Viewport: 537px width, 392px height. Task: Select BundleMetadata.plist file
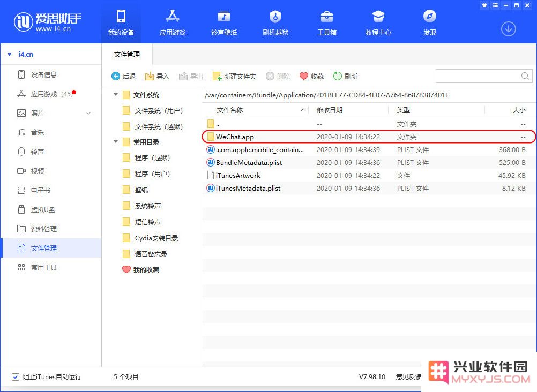tap(369, 163)
